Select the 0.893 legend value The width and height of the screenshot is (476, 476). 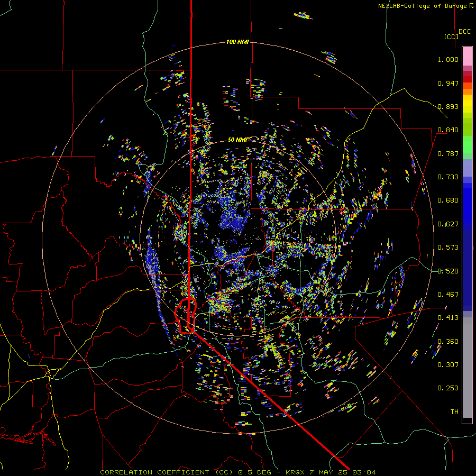click(448, 106)
